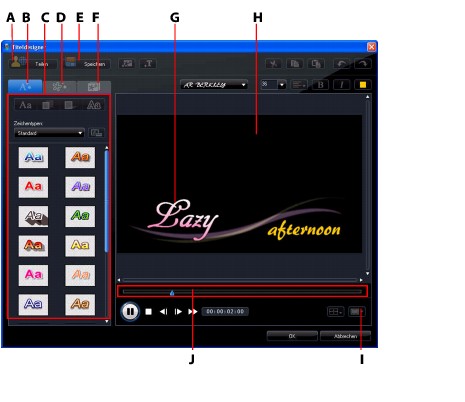Click the Teilen share button
Image resolution: width=465 pixels, height=402 pixels.
pyautogui.click(x=33, y=63)
